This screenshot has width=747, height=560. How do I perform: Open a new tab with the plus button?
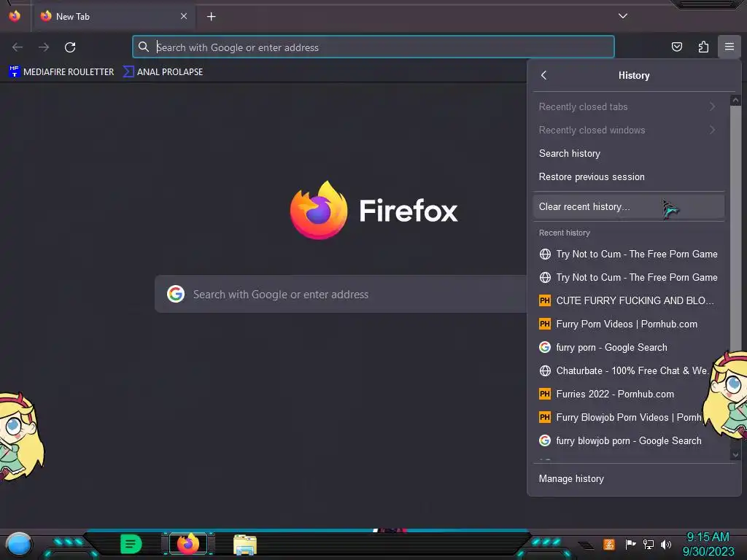[211, 17]
